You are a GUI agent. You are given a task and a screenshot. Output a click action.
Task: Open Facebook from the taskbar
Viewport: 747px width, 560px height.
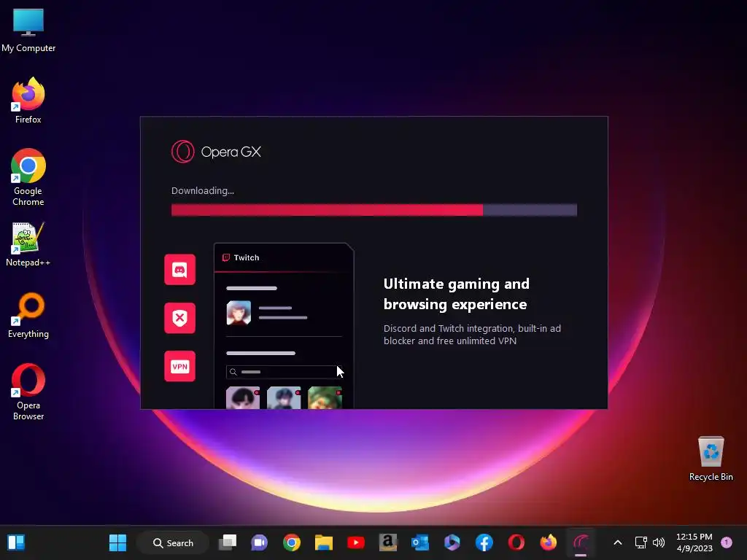[x=484, y=542]
